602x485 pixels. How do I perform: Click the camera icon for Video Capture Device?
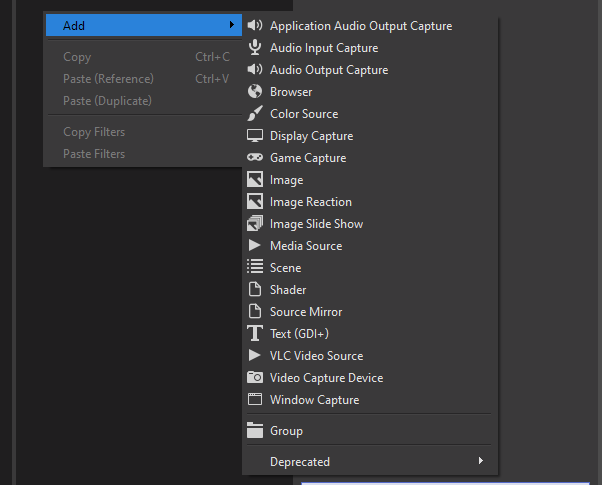click(255, 377)
